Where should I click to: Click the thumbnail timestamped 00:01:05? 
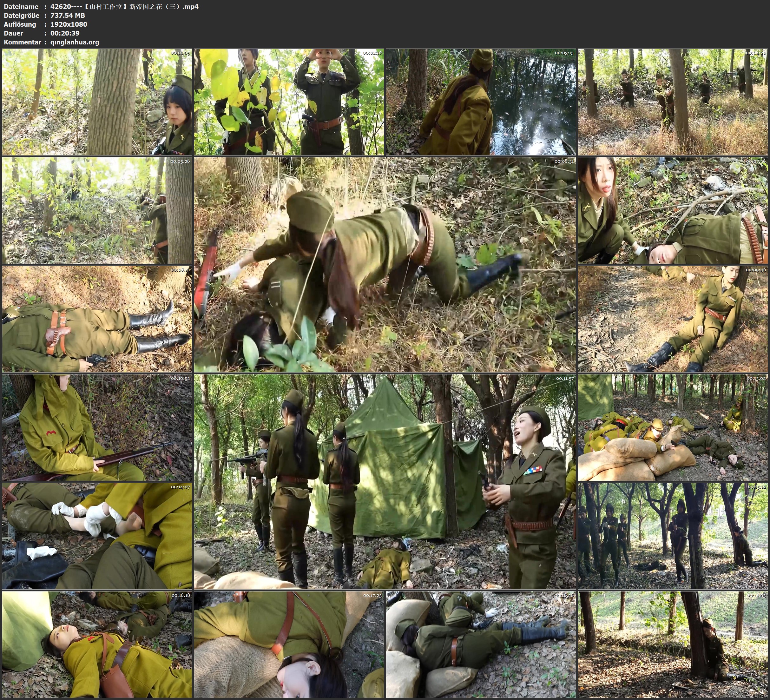97,102
